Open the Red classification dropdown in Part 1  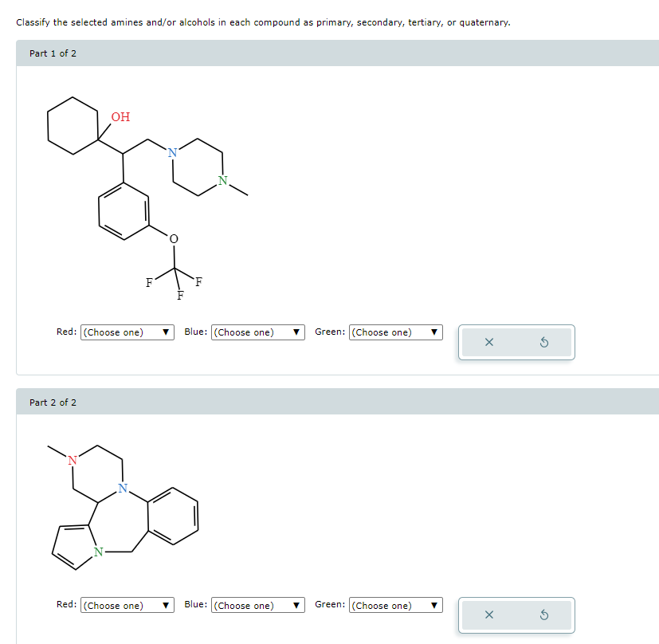(x=126, y=332)
